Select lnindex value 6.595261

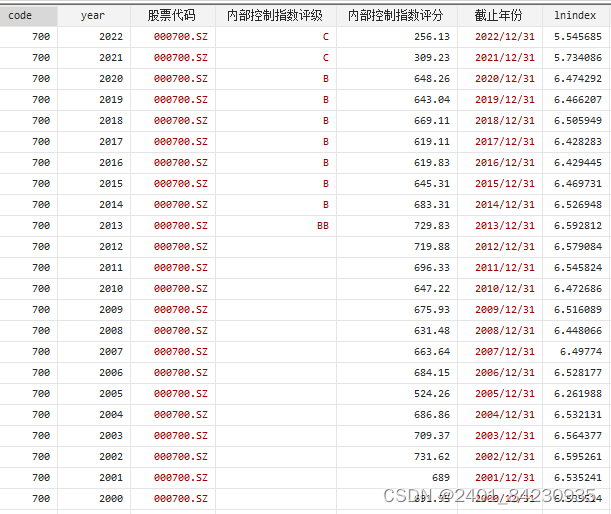tap(578, 457)
